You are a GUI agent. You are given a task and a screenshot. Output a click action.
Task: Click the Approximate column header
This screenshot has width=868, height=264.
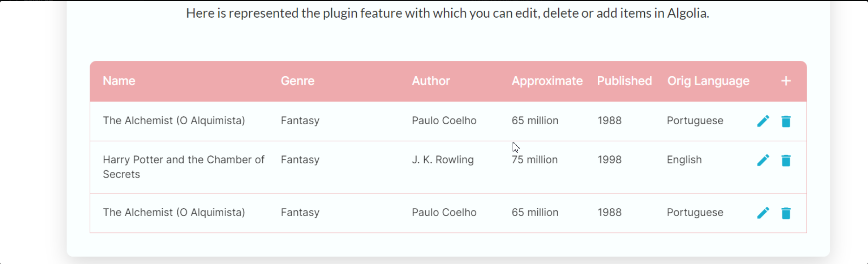point(547,81)
